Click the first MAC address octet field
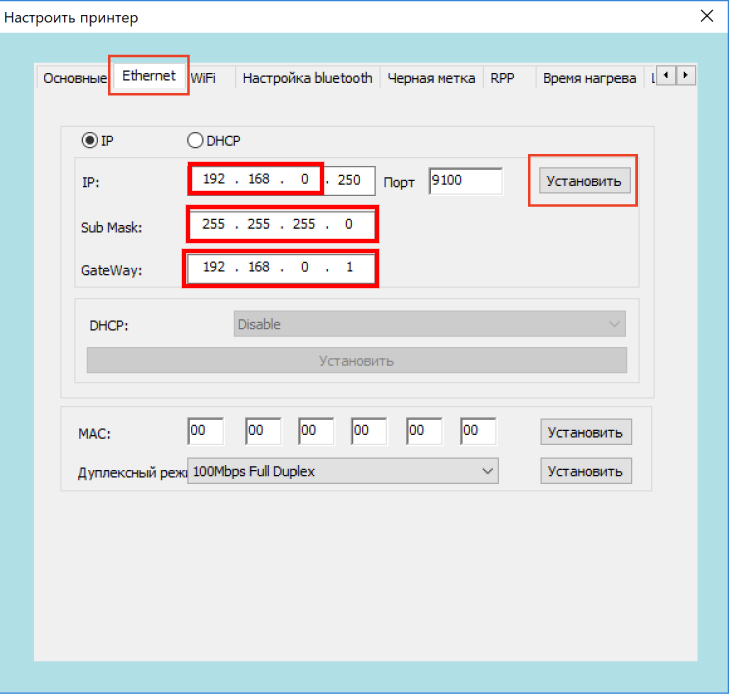The width and height of the screenshot is (729, 695). (x=205, y=431)
